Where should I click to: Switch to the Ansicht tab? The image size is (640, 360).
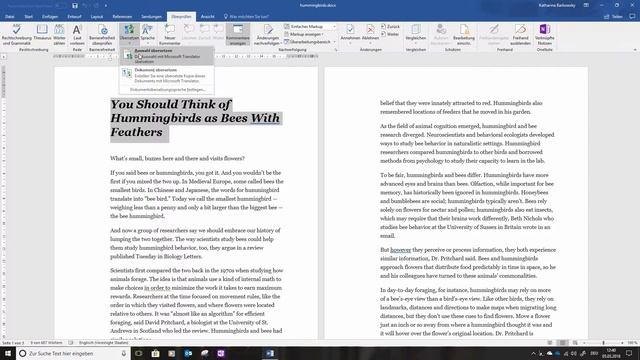(x=207, y=17)
